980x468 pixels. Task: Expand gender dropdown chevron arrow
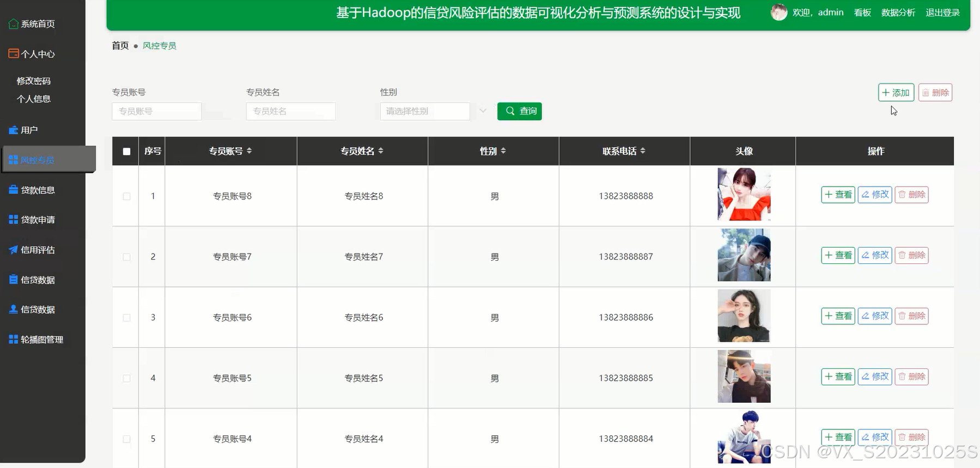(x=483, y=111)
